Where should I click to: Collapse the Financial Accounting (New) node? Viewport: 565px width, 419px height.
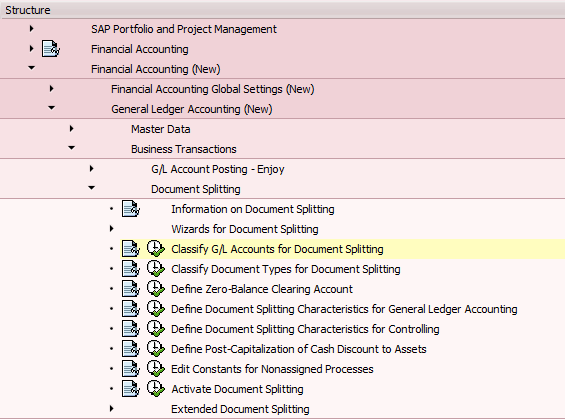tap(32, 68)
